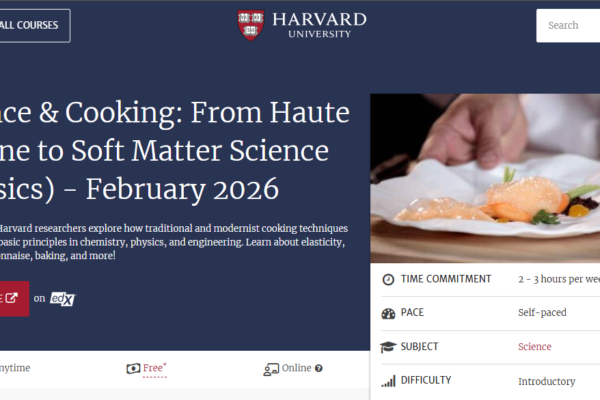Click the money icon beside Free
The width and height of the screenshot is (600, 400).
(132, 368)
